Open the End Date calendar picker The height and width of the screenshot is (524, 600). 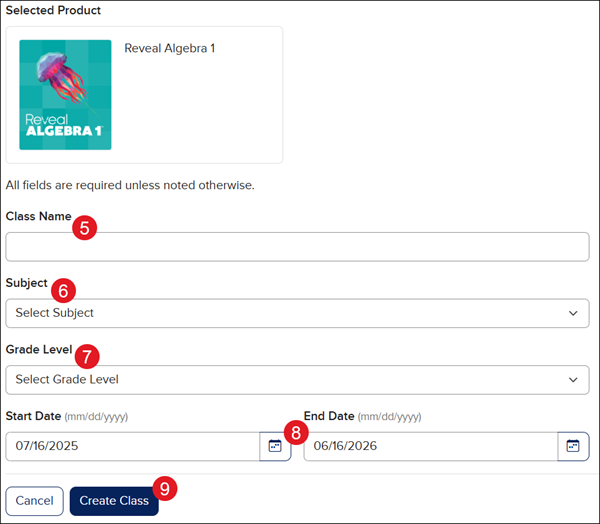573,446
